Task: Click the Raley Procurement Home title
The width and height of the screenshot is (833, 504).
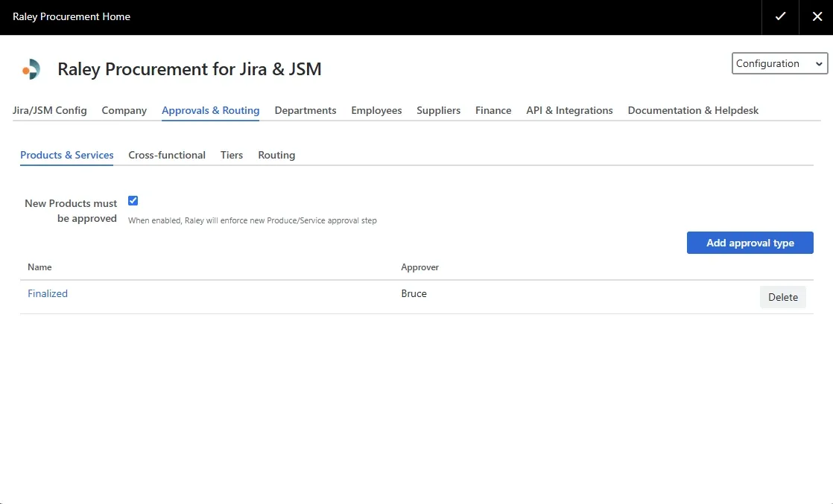Action: coord(72,16)
